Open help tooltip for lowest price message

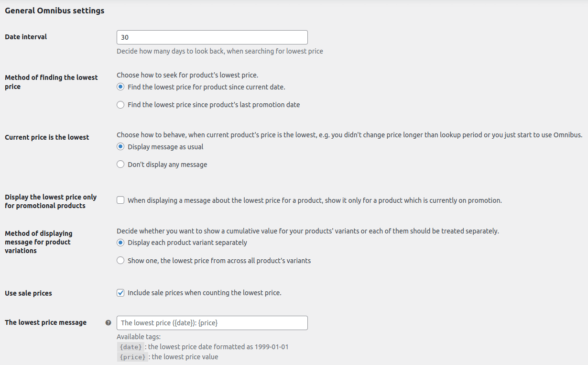click(x=108, y=323)
